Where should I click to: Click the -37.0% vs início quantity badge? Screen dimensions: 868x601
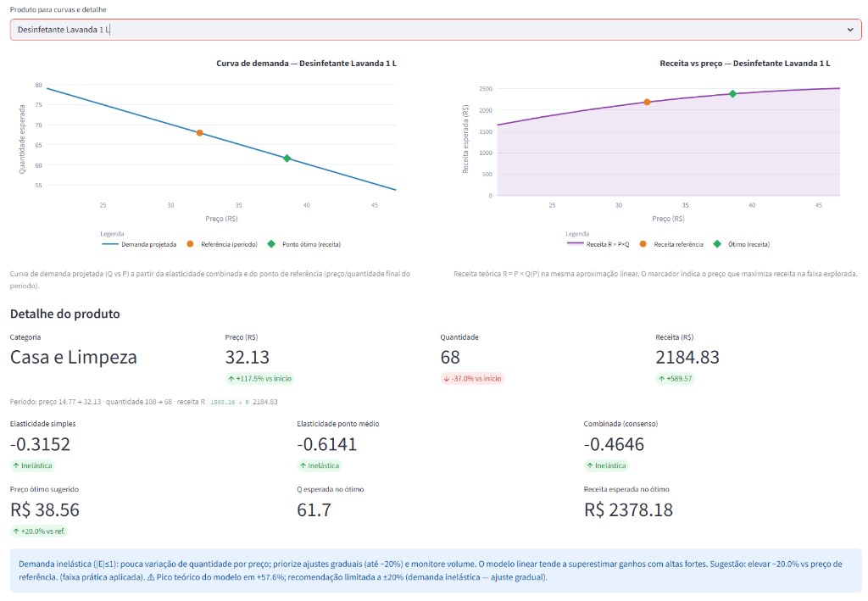(472, 379)
